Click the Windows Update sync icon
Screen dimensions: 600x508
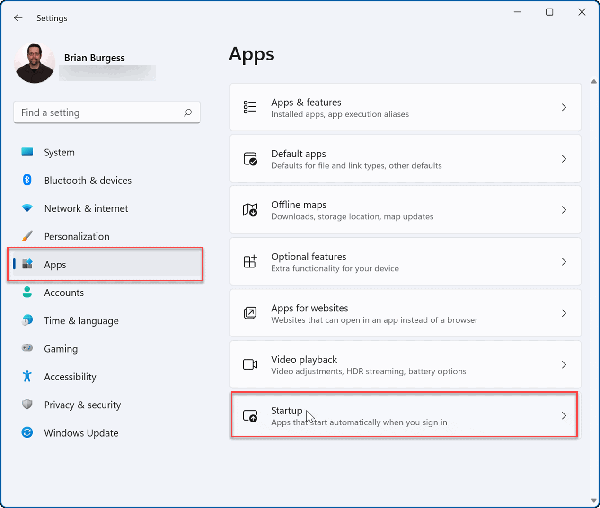click(x=27, y=432)
